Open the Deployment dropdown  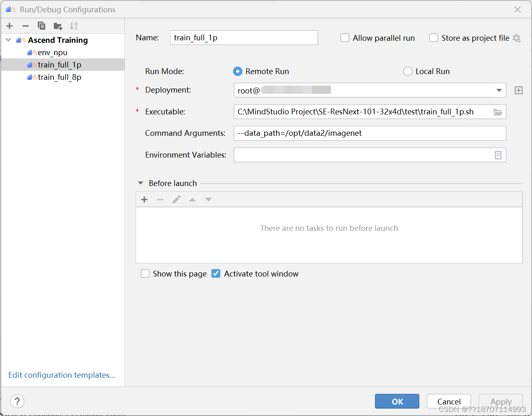(499, 90)
